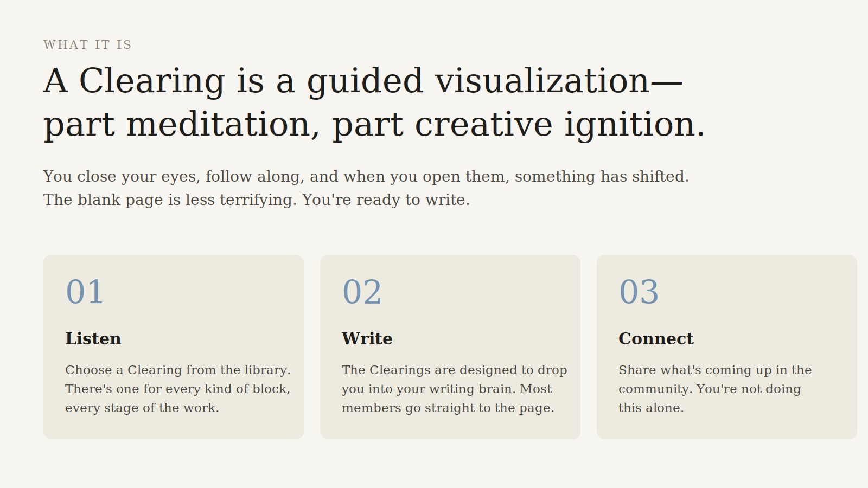This screenshot has width=868, height=488.
Task: Click the line 'members go straight to the page.'
Action: coord(448,408)
